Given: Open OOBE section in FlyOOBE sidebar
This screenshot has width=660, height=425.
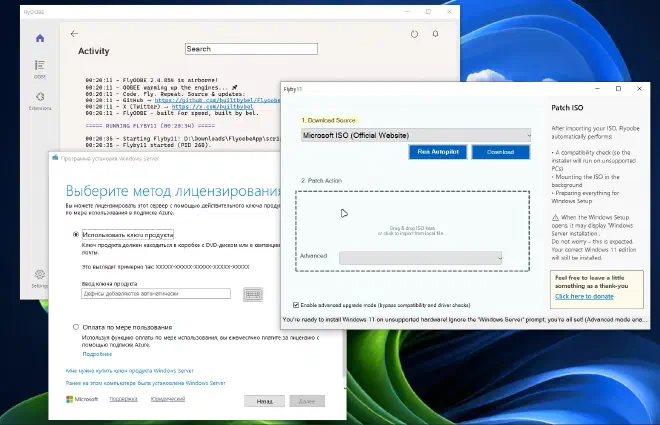Looking at the screenshot, I should click(x=40, y=69).
